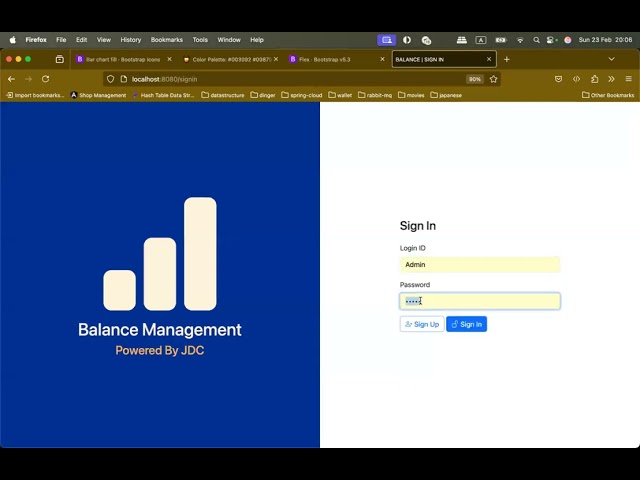
Task: Open Spotlight search in the menu bar
Action: click(536, 40)
